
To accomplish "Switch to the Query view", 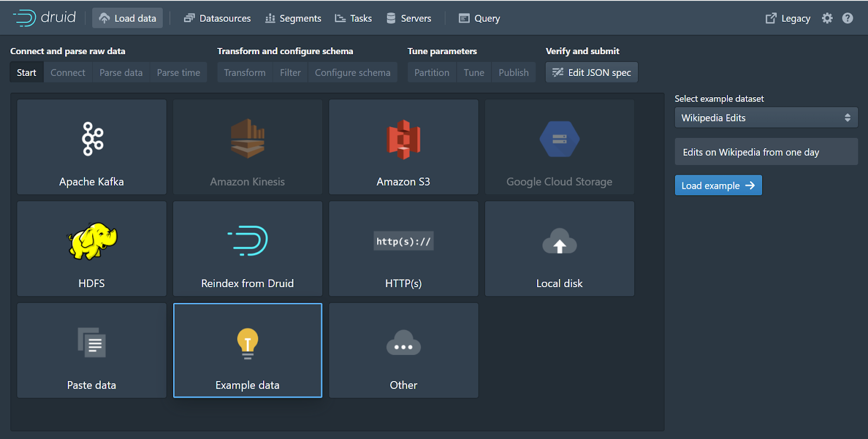I will point(480,18).
